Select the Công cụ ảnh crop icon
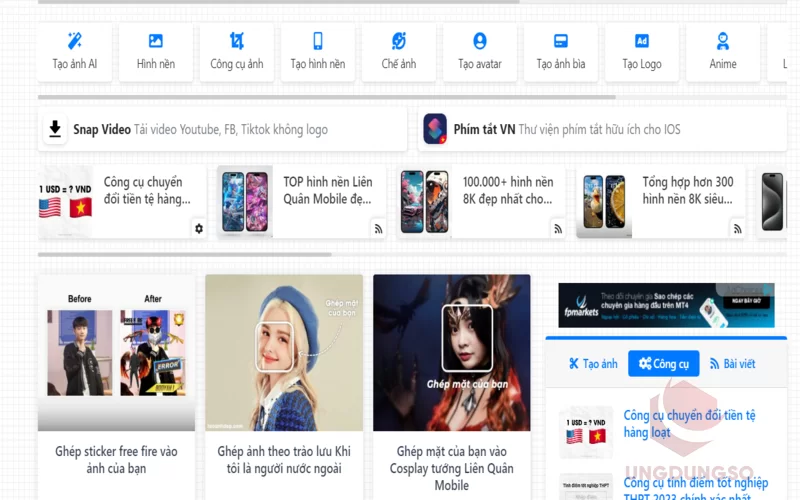This screenshot has width=800, height=500. click(x=237, y=41)
